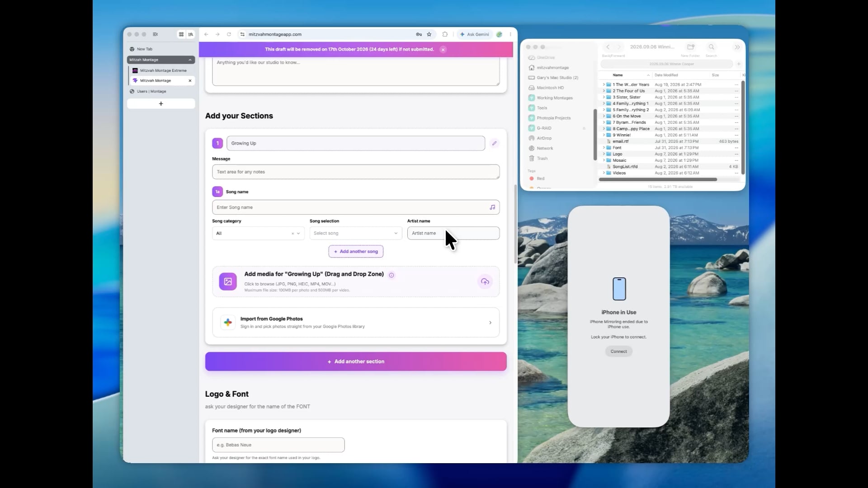Click the media image icon in drop zone
The height and width of the screenshot is (488, 868).
pyautogui.click(x=228, y=282)
